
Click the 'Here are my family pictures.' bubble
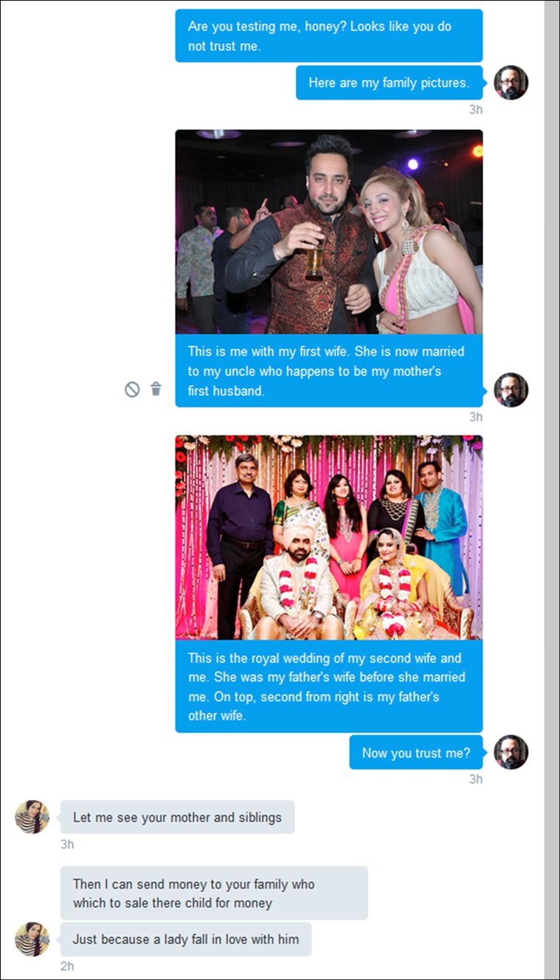click(x=389, y=83)
